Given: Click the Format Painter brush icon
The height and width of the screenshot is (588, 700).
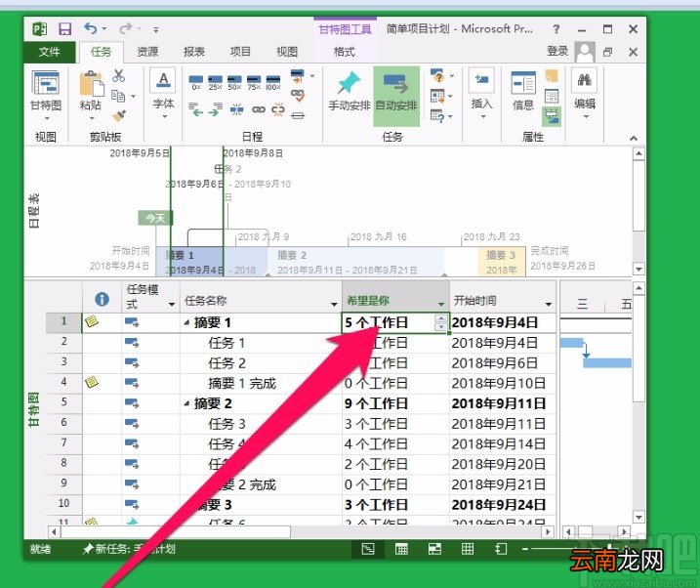Looking at the screenshot, I should tap(119, 116).
